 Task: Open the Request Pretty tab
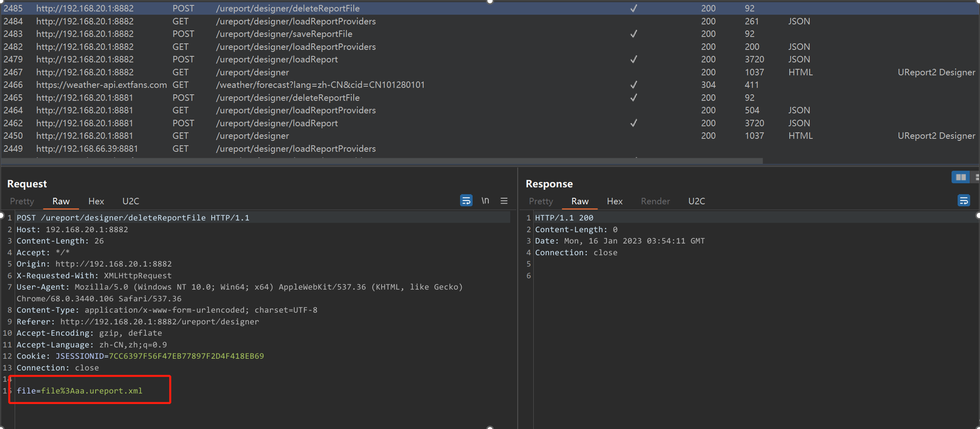click(22, 201)
